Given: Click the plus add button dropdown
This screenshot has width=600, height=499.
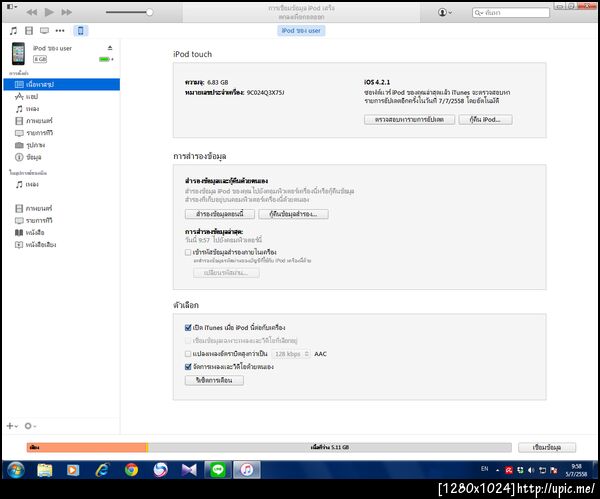Looking at the screenshot, I should [12, 426].
